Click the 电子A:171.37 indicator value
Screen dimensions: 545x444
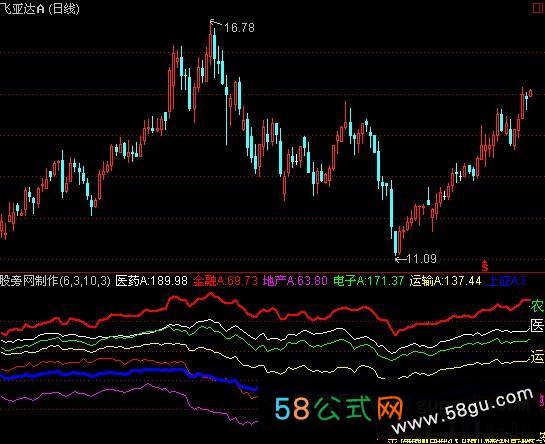368,281
